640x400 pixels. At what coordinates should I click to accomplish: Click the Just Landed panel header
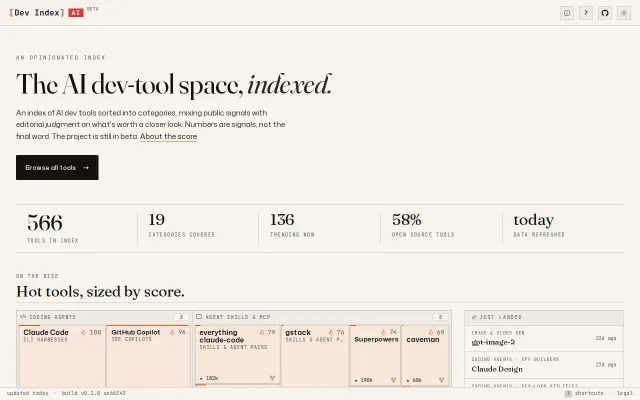tap(544, 317)
